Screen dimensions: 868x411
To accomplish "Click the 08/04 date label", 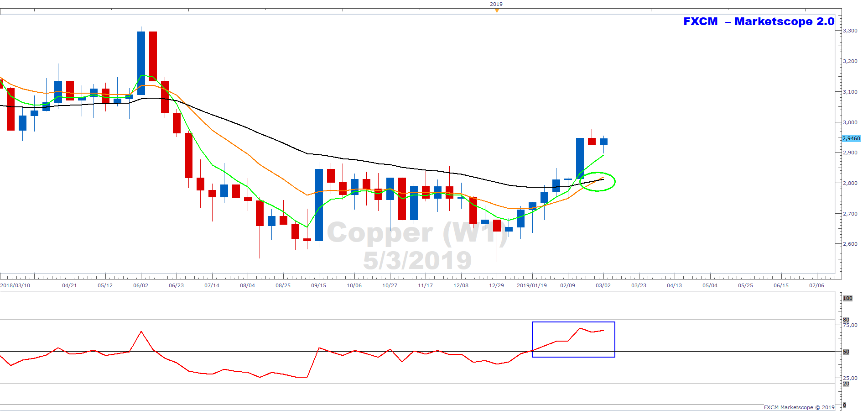I will 247,285.
